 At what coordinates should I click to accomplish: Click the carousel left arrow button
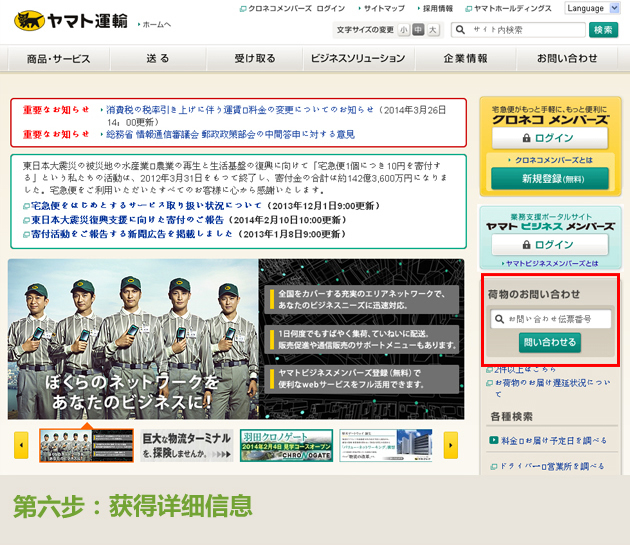(x=21, y=445)
